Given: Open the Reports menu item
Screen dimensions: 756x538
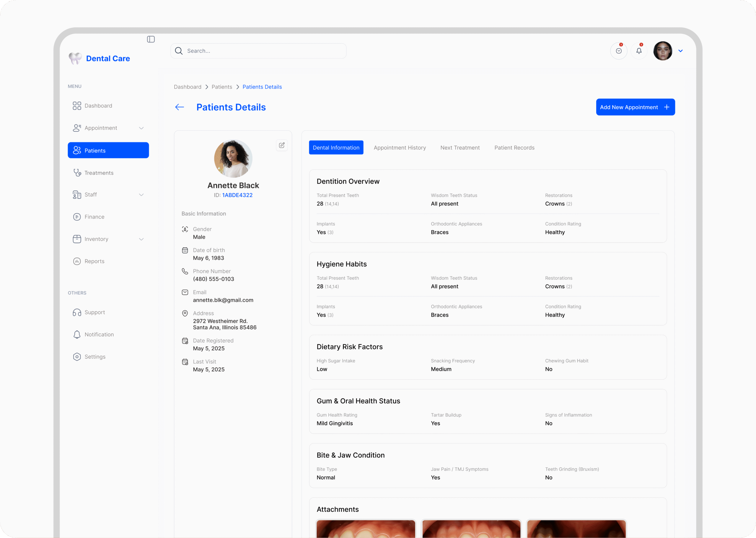Looking at the screenshot, I should (108, 261).
